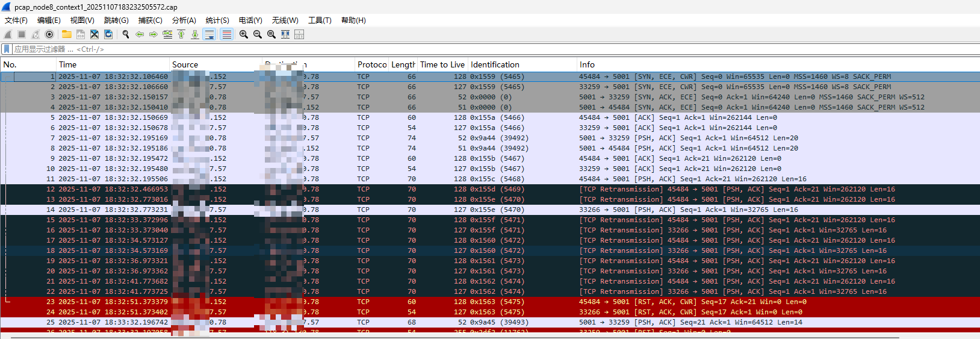
Task: Jump to the first packet
Action: click(181, 34)
